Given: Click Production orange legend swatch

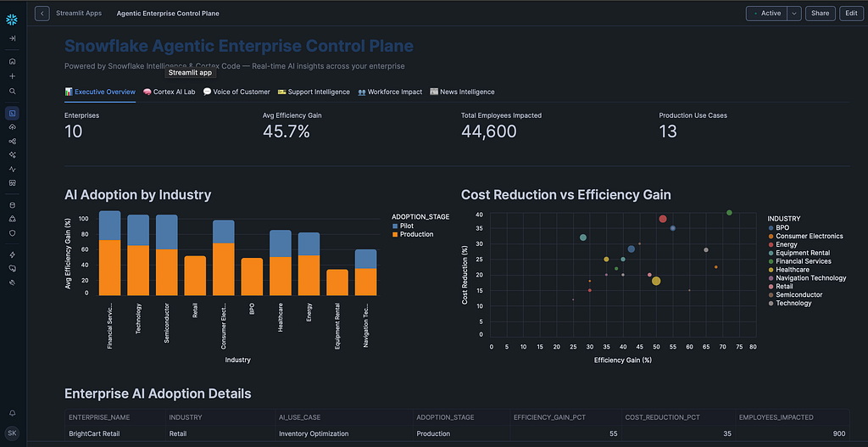Looking at the screenshot, I should pyautogui.click(x=395, y=234).
